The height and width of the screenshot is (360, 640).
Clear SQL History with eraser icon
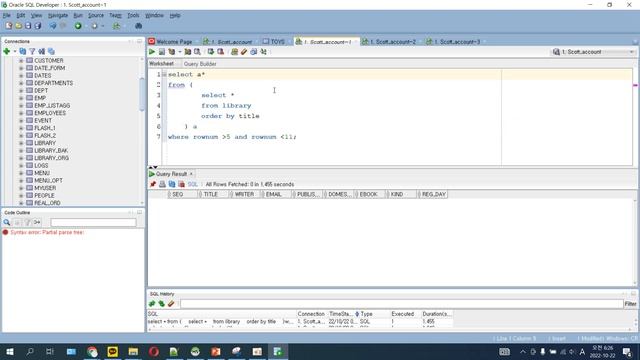tap(171, 304)
